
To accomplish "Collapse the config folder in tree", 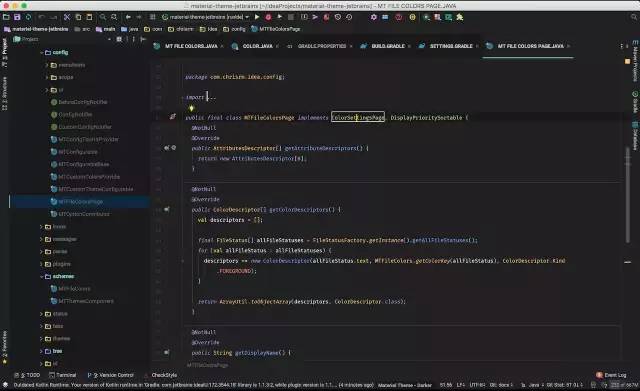I will click(x=42, y=53).
